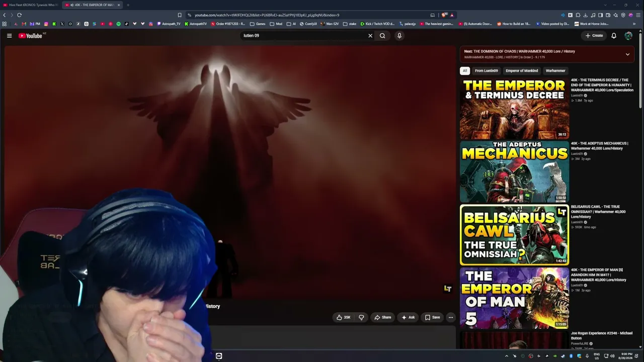This screenshot has width=644, height=362.
Task: Clear the YouTube search query with X
Action: tap(370, 36)
